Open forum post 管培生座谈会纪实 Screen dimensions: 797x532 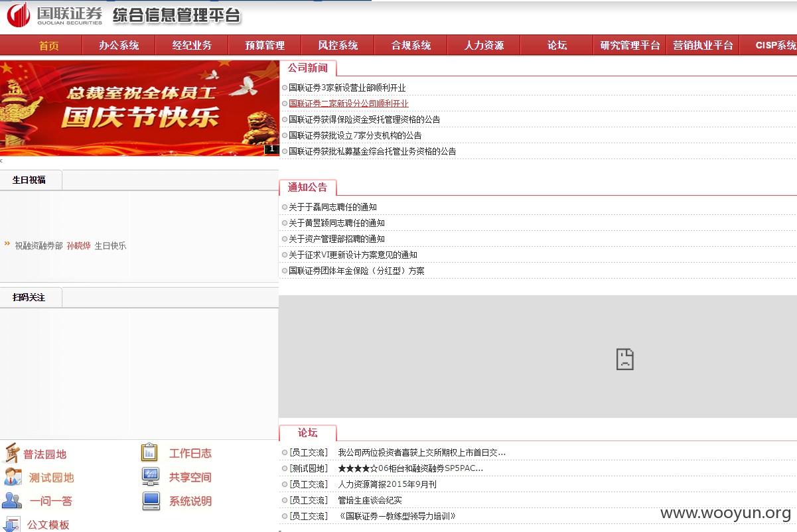point(370,500)
